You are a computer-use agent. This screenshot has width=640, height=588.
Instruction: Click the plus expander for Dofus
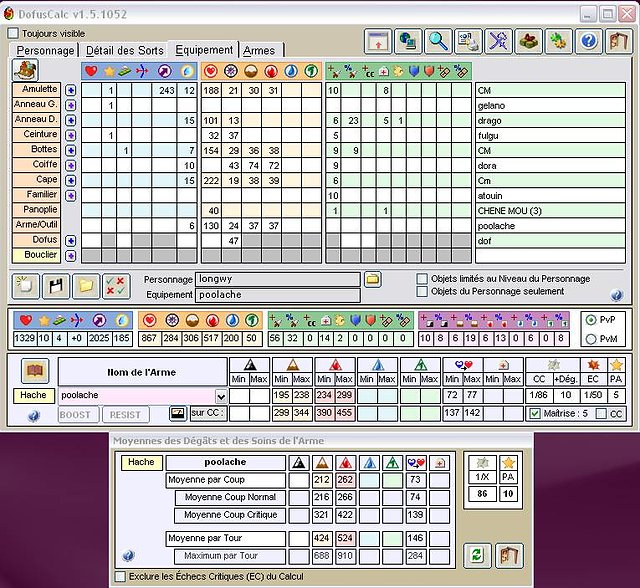tap(71, 241)
